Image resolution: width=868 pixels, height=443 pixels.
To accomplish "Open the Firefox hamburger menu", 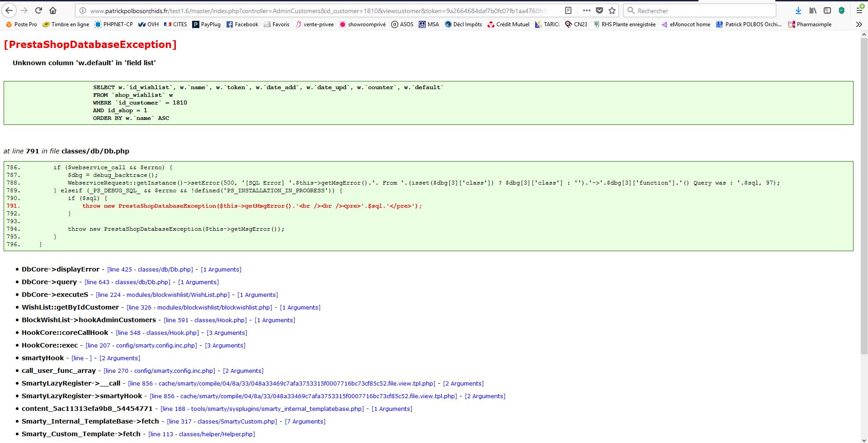I will (x=859, y=10).
